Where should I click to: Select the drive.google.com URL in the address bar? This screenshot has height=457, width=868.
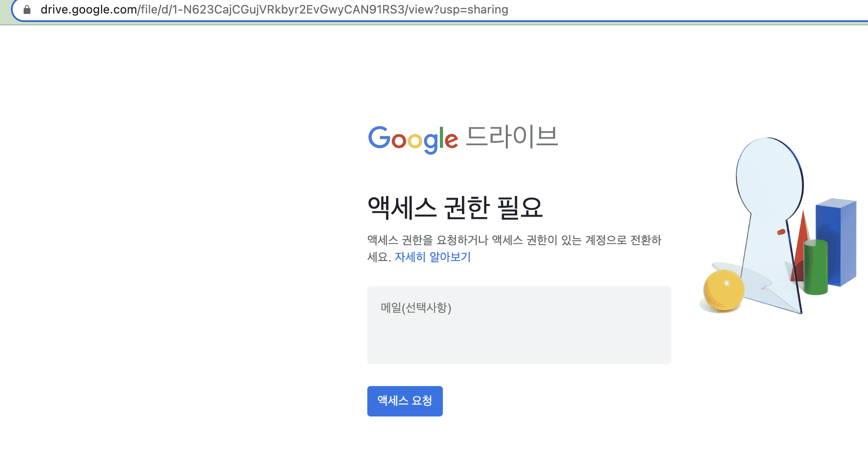[x=274, y=10]
